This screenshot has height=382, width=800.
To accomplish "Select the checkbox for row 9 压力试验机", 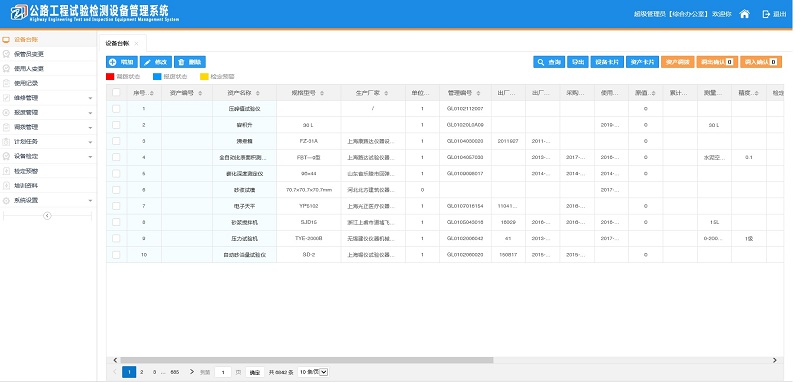I will [x=116, y=238].
